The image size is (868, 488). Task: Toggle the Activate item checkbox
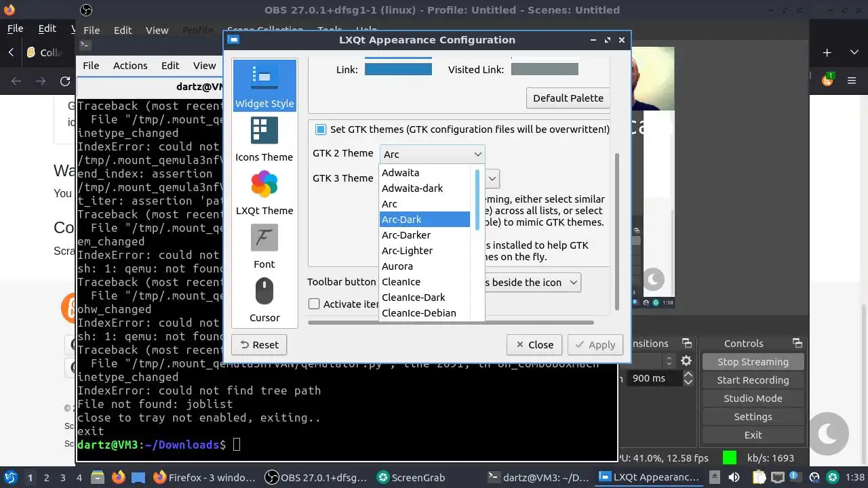point(314,304)
